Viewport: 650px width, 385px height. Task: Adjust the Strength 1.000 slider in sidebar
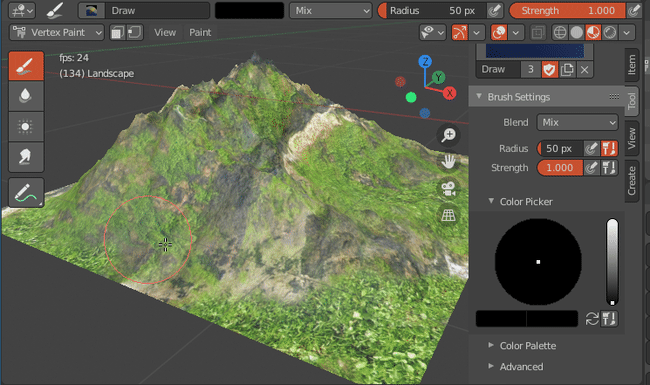[560, 168]
